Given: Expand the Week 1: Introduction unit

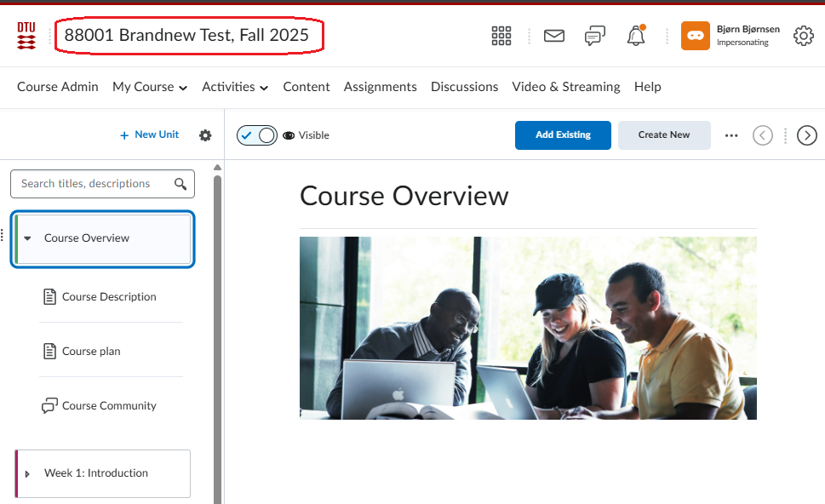Looking at the screenshot, I should pyautogui.click(x=27, y=474).
